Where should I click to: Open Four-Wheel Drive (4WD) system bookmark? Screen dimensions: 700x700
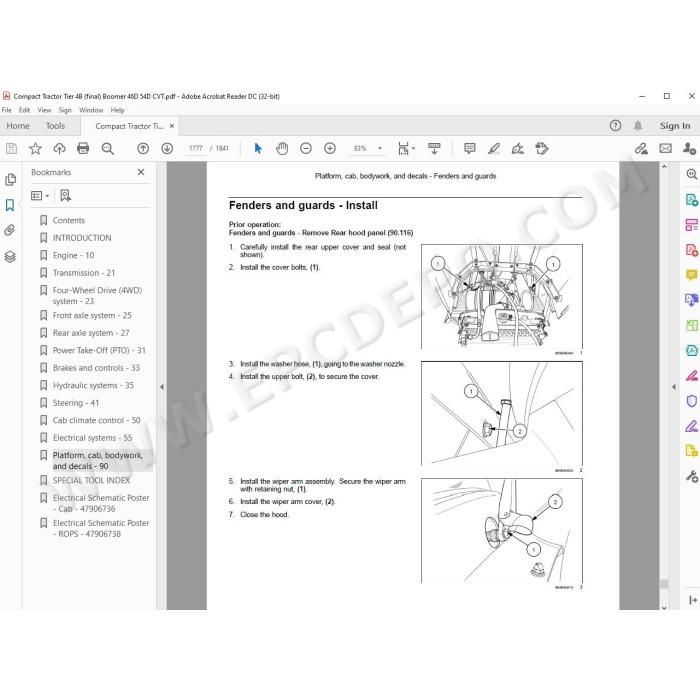tap(97, 296)
